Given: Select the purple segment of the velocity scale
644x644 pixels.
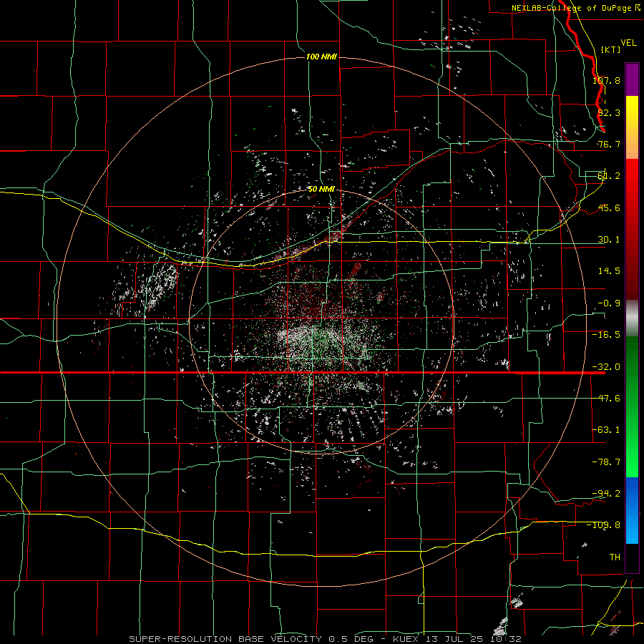Looking at the screenshot, I should click(632, 80).
